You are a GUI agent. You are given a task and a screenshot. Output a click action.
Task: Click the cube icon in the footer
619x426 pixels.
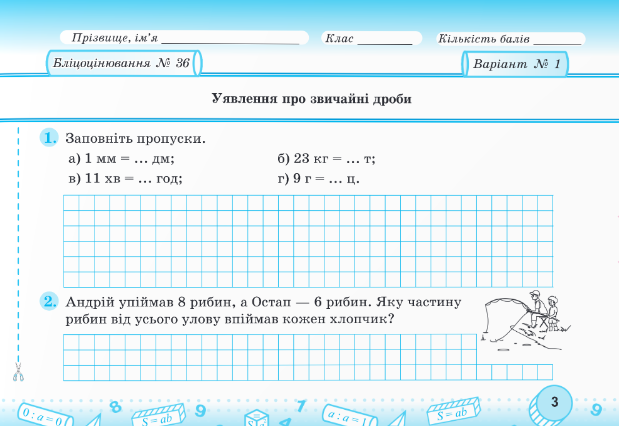(x=258, y=415)
